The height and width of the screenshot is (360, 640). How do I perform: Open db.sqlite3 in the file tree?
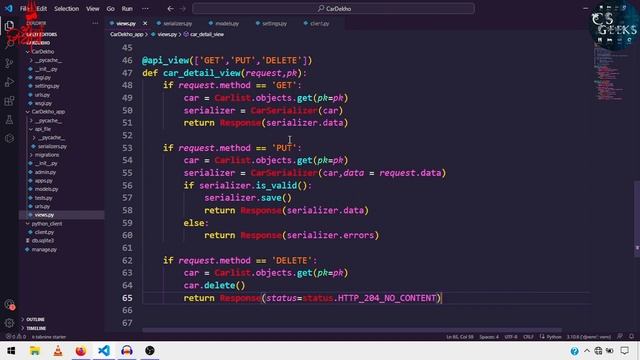click(x=42, y=241)
